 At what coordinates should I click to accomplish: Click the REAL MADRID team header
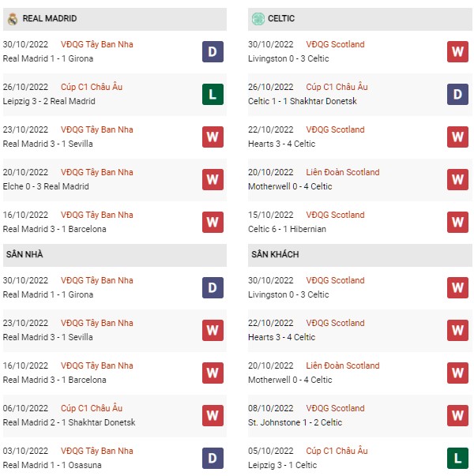(x=115, y=19)
